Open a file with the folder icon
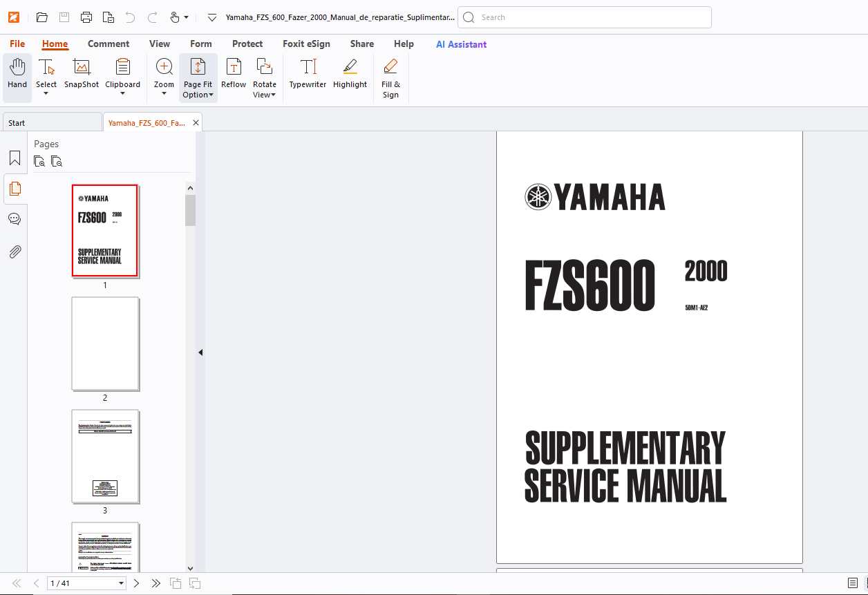 (x=42, y=17)
